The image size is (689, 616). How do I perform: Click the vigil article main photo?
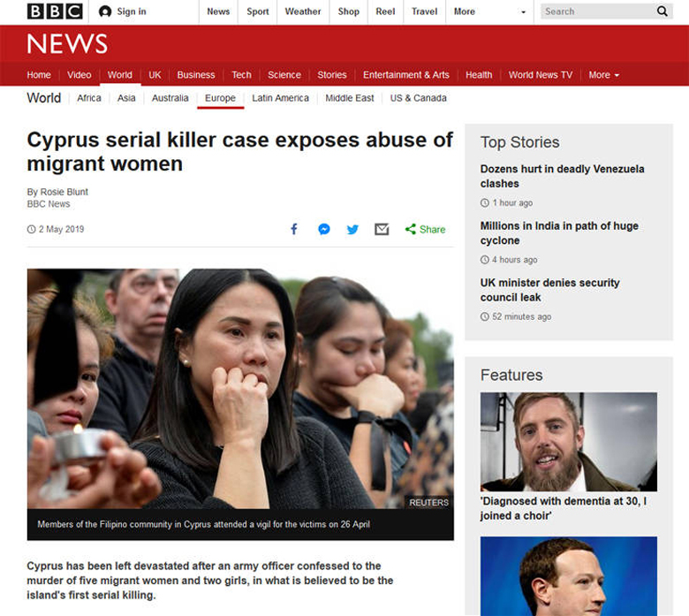pyautogui.click(x=239, y=389)
